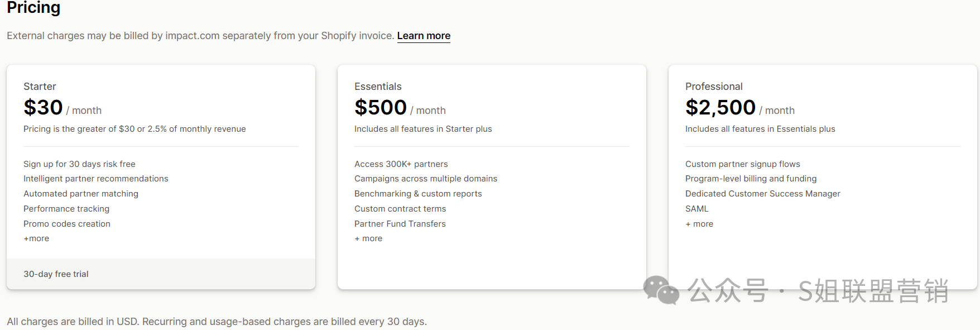
Task: Click the Dedicated Customer Success Manager feature
Action: [762, 194]
